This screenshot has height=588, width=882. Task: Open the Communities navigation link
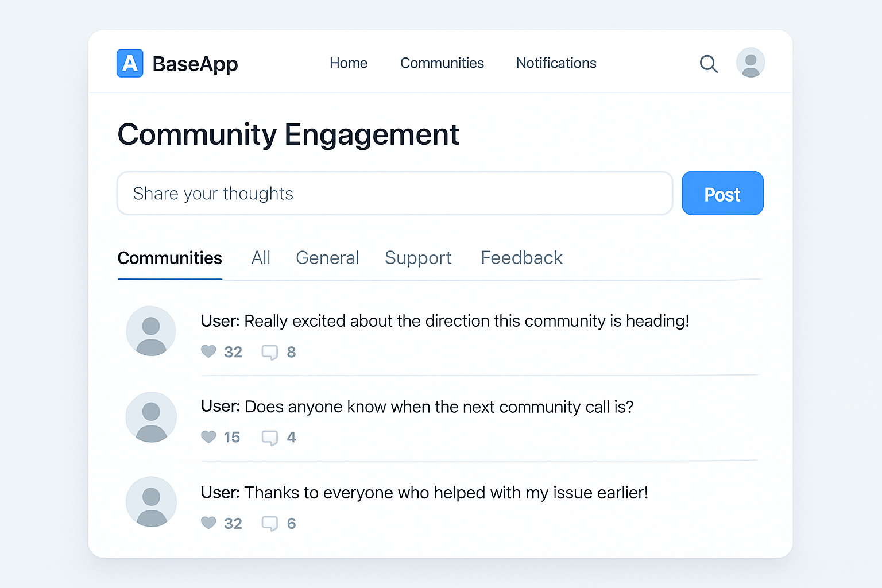[442, 63]
